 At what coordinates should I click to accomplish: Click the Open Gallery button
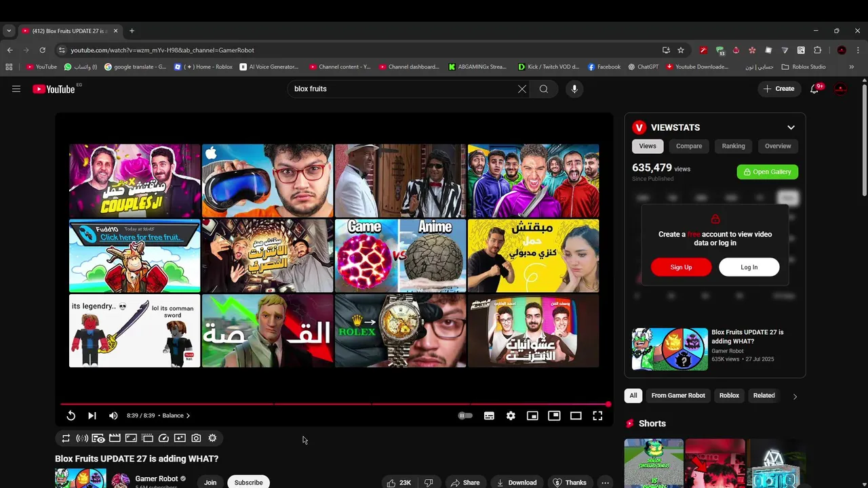click(768, 172)
